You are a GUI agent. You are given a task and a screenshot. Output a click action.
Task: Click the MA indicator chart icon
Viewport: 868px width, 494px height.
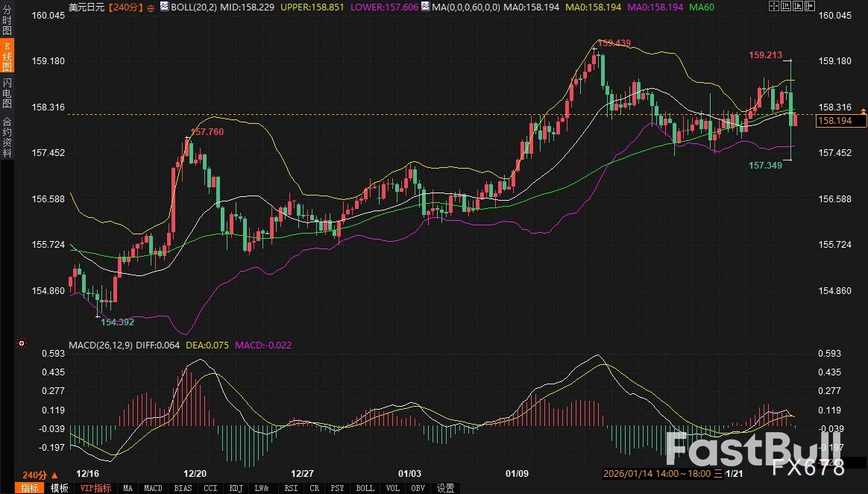click(425, 7)
